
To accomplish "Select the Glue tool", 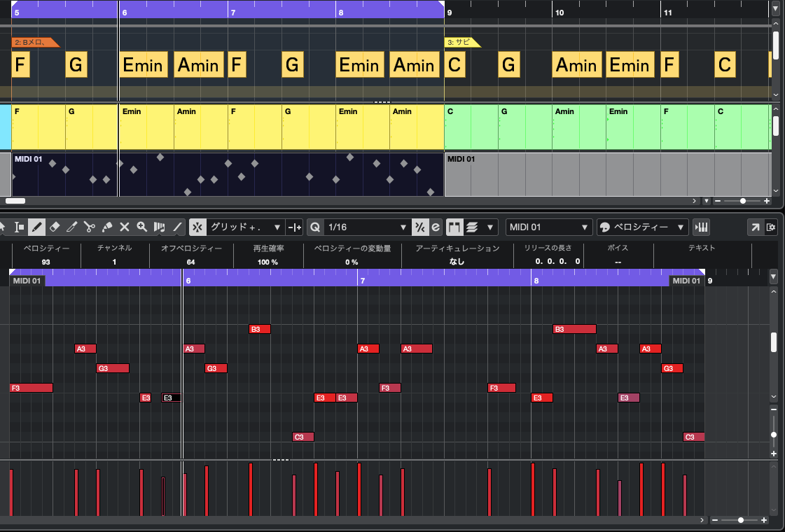I will [x=107, y=227].
